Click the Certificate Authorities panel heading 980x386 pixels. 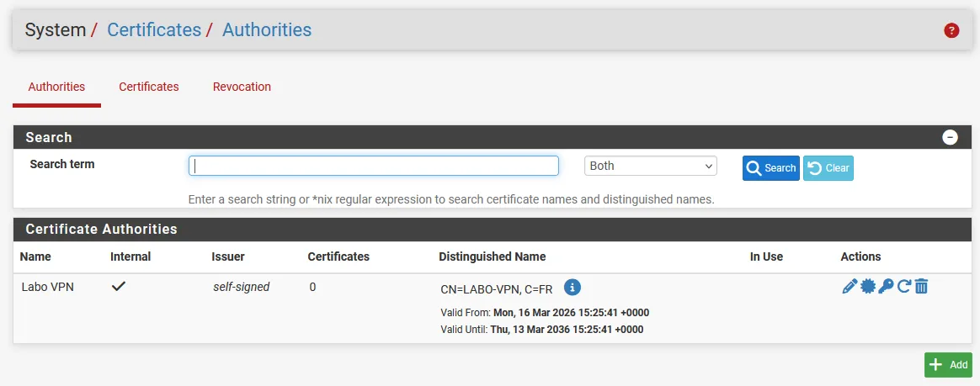(101, 229)
